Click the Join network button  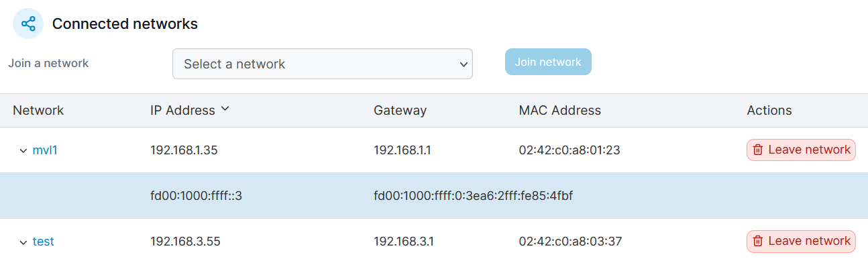pos(548,62)
